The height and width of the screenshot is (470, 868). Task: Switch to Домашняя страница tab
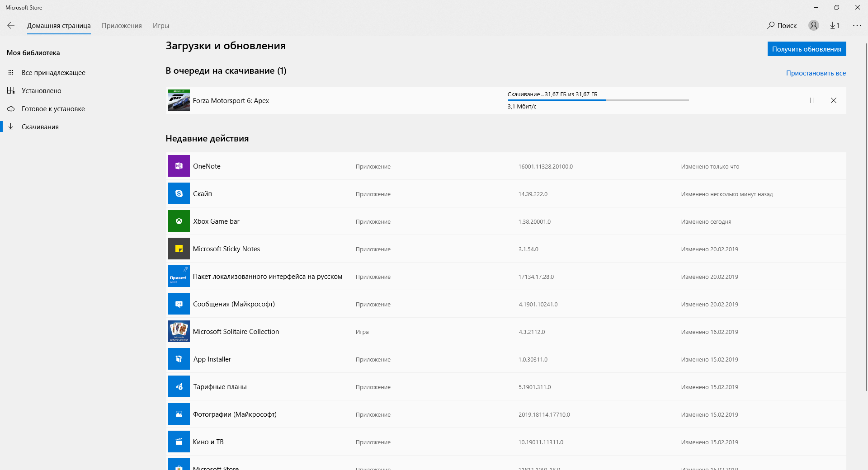tap(59, 26)
